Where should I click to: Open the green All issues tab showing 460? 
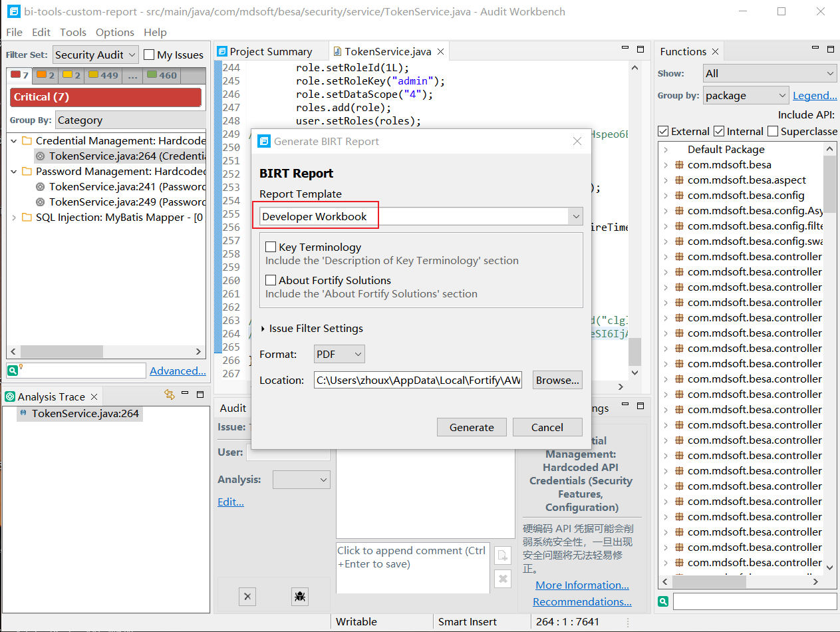coord(162,75)
